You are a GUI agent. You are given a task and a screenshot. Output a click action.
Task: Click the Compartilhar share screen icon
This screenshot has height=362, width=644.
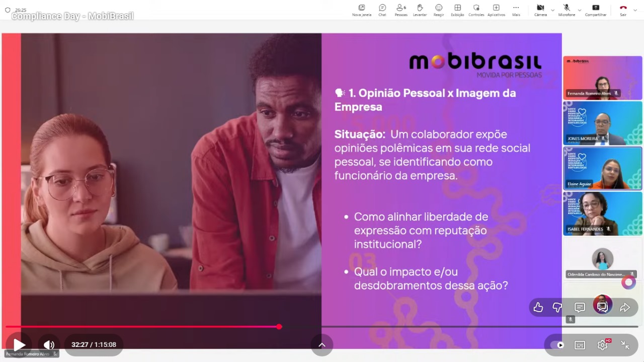(596, 10)
